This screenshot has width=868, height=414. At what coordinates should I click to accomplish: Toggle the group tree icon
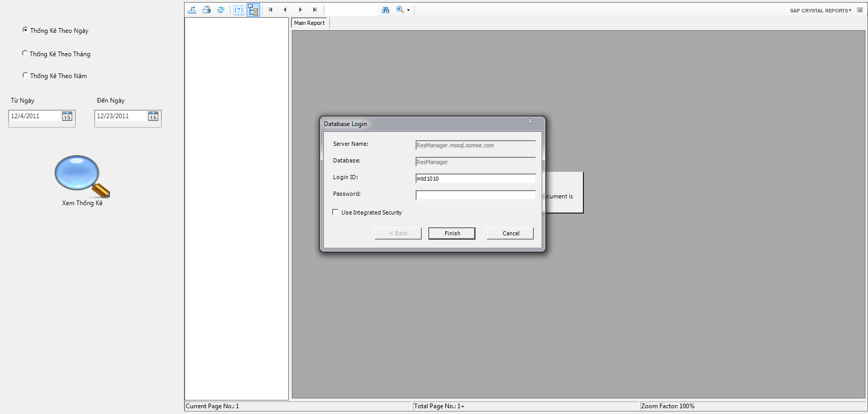pyautogui.click(x=253, y=10)
